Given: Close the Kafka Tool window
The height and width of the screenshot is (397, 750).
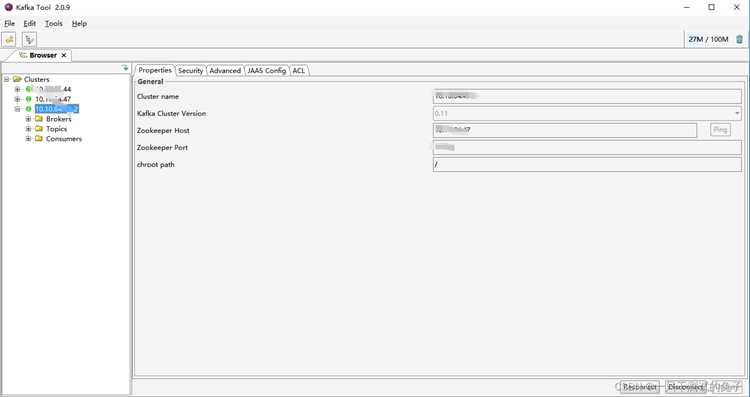Looking at the screenshot, I should click(737, 7).
